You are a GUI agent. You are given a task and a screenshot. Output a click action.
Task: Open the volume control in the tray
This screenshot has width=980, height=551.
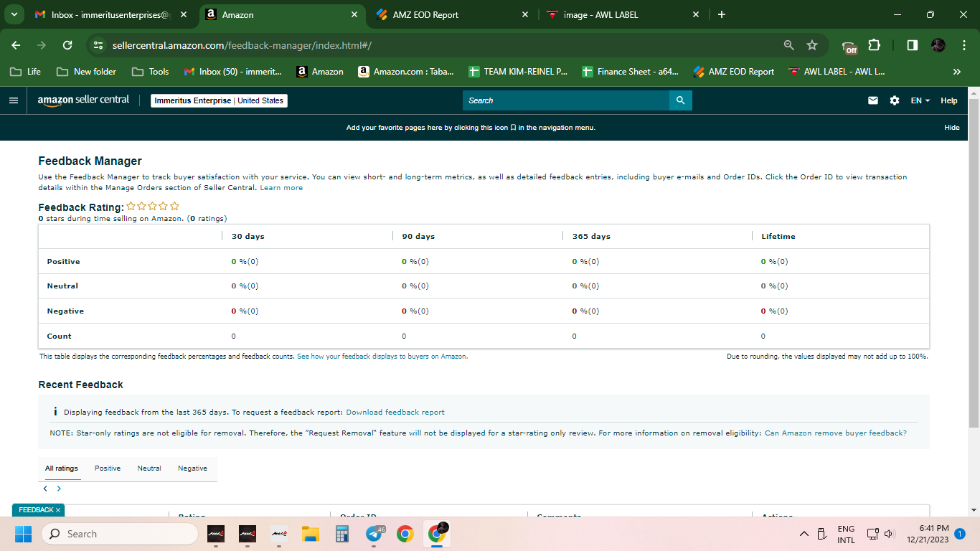[x=890, y=534]
